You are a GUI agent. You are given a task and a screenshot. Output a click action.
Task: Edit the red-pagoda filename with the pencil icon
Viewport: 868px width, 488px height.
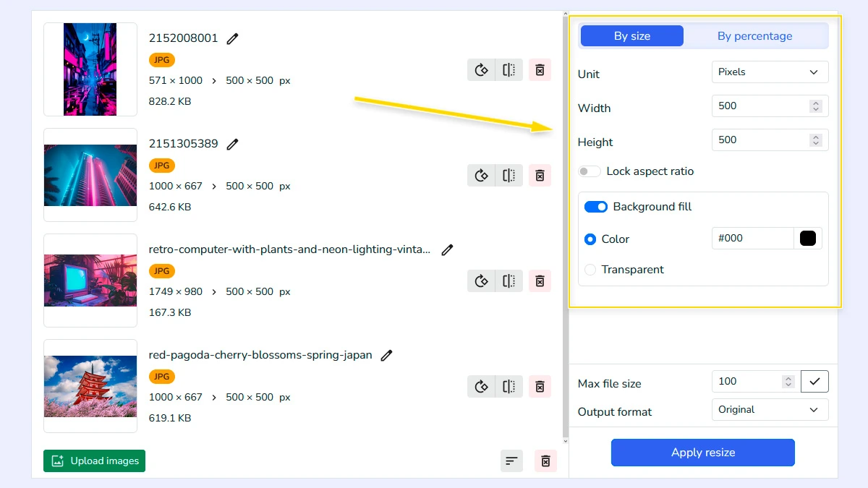386,355
